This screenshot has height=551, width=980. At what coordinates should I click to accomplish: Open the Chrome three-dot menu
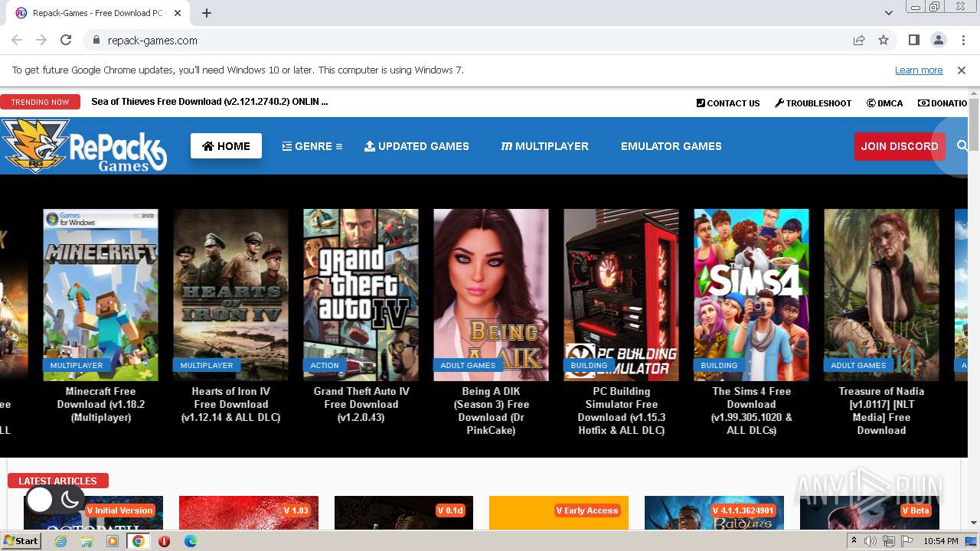coord(962,41)
